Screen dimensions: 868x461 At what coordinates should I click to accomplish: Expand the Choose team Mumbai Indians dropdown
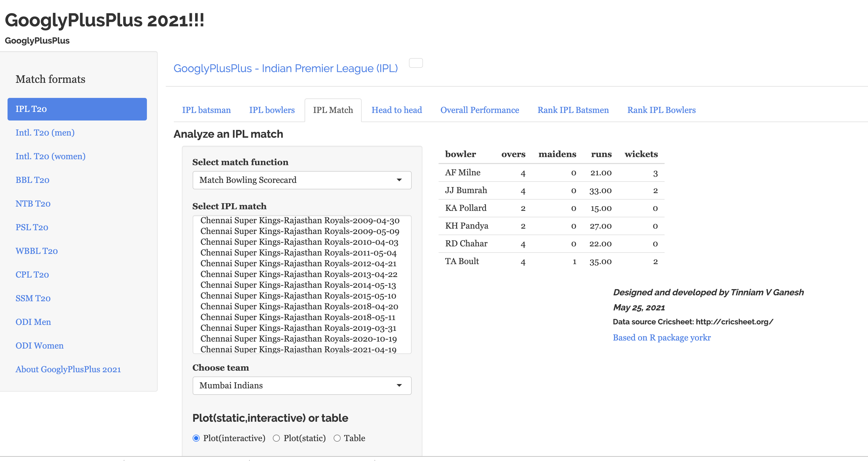click(x=302, y=386)
